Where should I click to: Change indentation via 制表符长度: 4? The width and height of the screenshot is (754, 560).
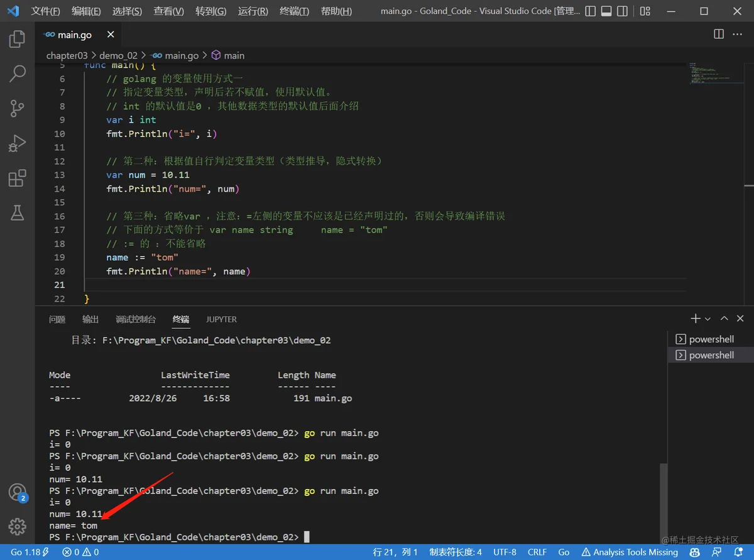[x=456, y=552]
